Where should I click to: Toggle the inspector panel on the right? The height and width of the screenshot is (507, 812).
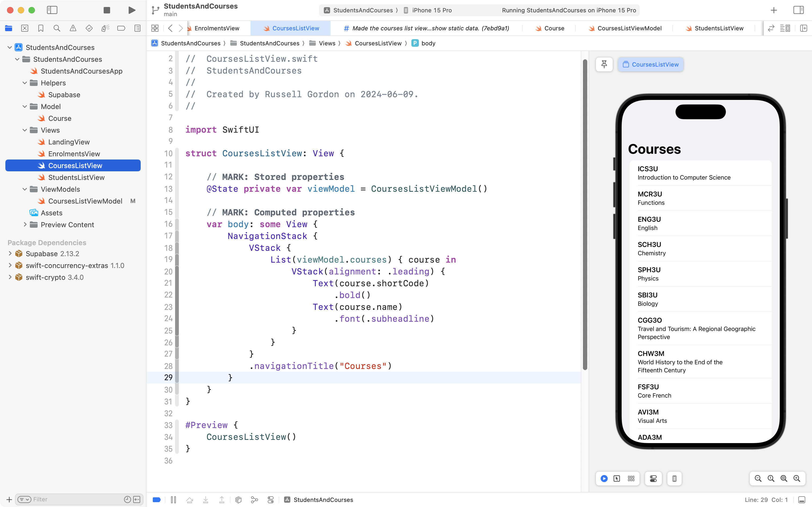[x=799, y=10]
